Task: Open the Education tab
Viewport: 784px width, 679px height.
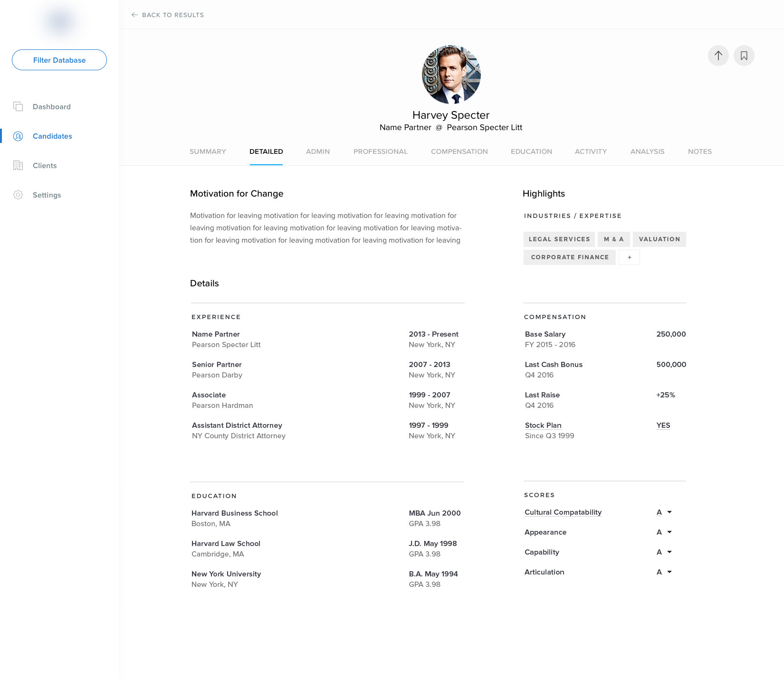Action: (x=531, y=151)
